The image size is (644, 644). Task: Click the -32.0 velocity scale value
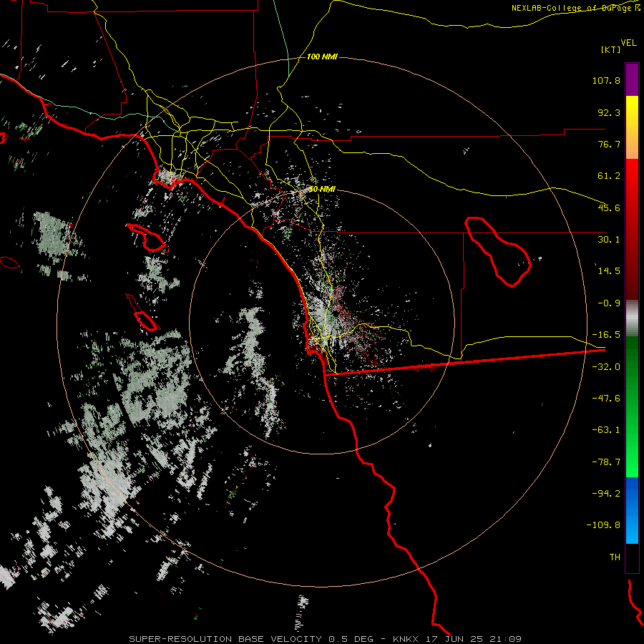(606, 367)
